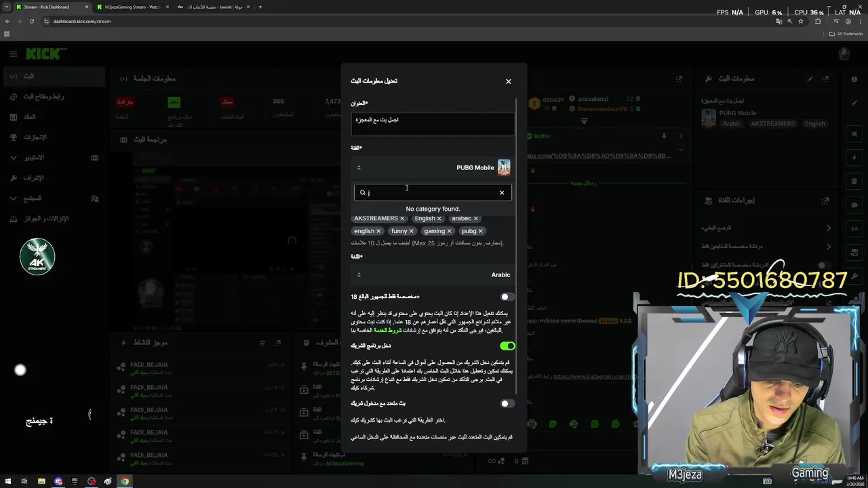Screen dimensions: 868x488
Task: Disable the partner program income switch
Action: coord(507,346)
